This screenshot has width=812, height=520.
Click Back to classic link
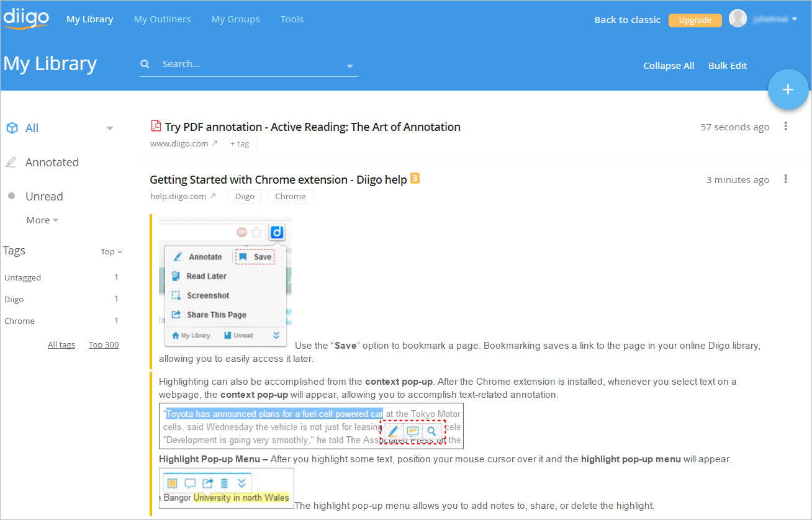pos(627,20)
